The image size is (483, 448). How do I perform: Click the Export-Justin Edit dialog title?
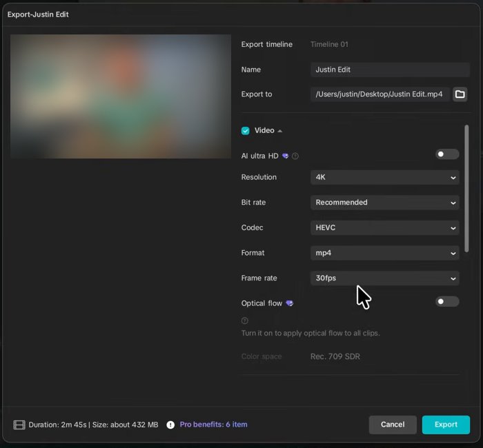38,14
